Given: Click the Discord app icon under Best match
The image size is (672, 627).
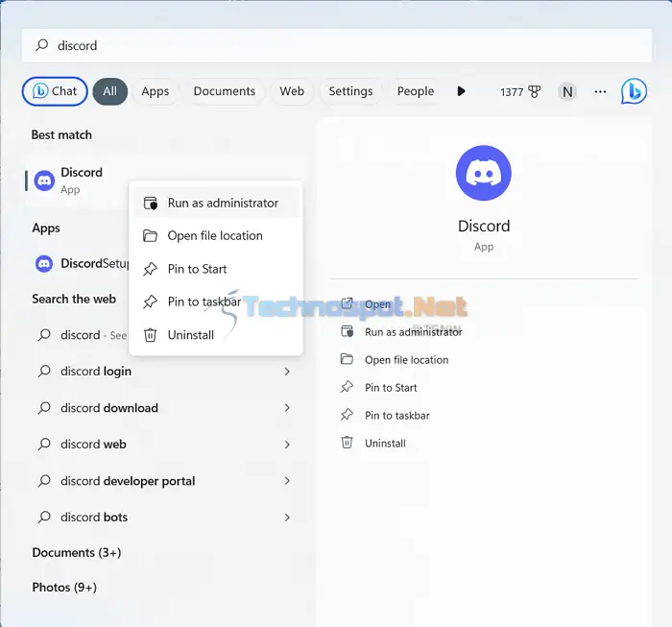Looking at the screenshot, I should (x=44, y=181).
